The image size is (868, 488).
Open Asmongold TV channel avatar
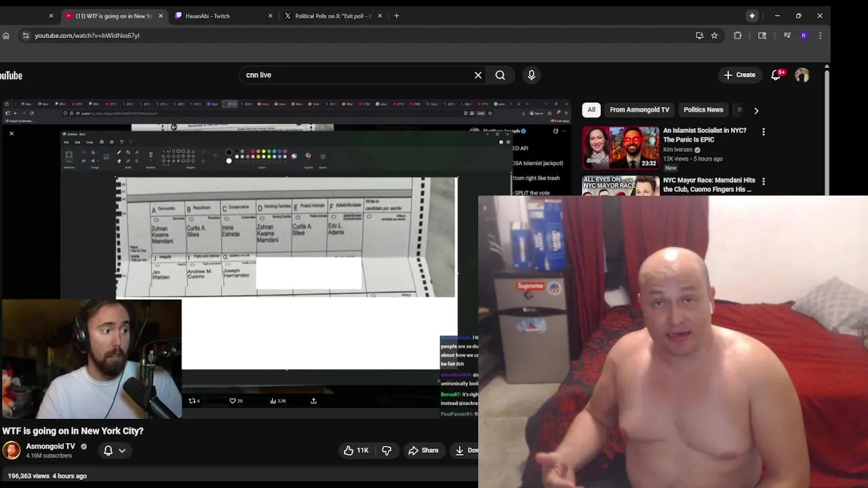coord(12,450)
